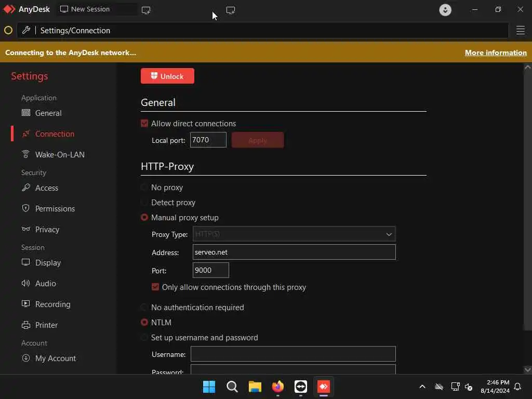The width and height of the screenshot is (532, 399).
Task: Click the proxy Port field 9000
Action: [211, 270]
